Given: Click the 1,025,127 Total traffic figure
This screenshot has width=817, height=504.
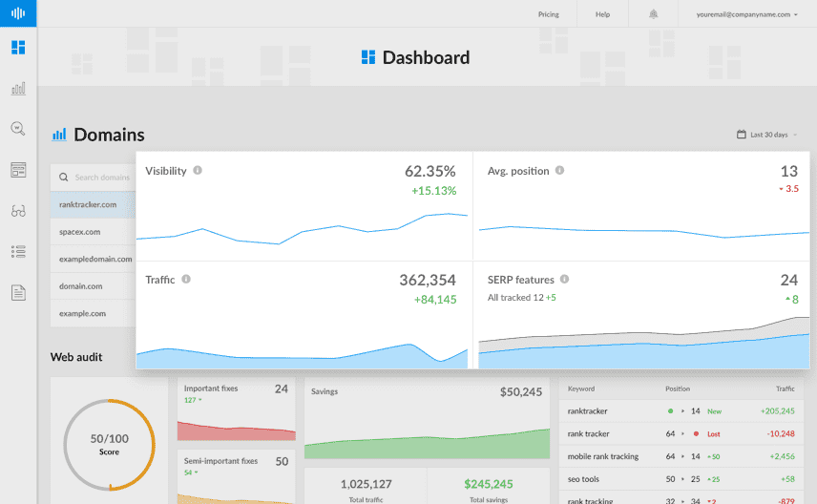Looking at the screenshot, I should pyautogui.click(x=366, y=484).
